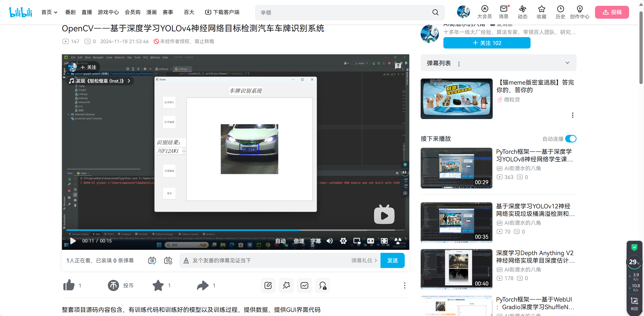644x316 pixels.
Task: Toggle picture-in-picture mode in player
Action: 357,241
